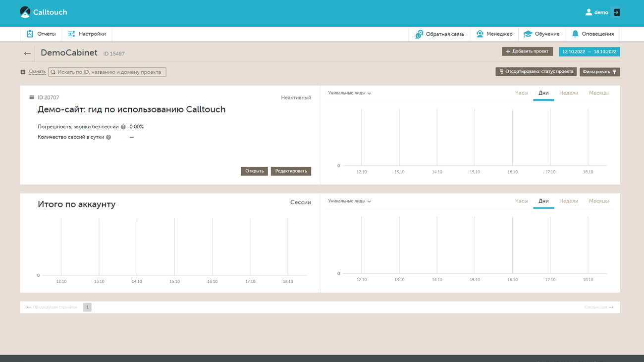This screenshot has width=644, height=362.
Task: Click help icon beside Погрешность: звонки без сессии
Action: click(x=123, y=127)
